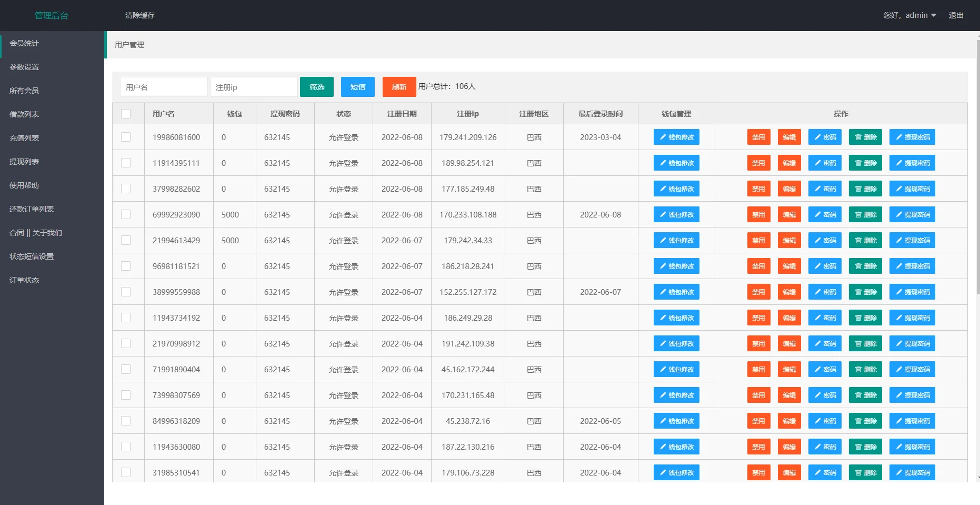Viewport: 980px width, 505px height.
Task: Click the 退出 logout link
Action: tap(956, 15)
